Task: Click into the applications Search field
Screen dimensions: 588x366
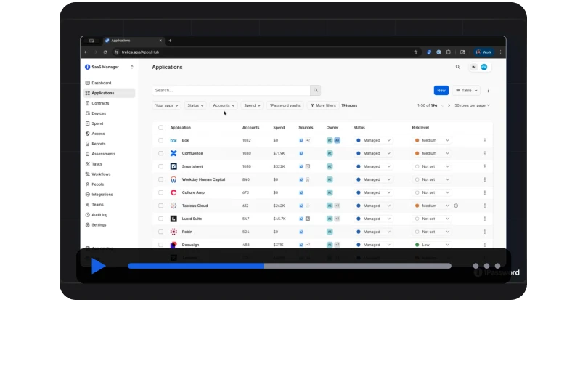Action: 231,90
